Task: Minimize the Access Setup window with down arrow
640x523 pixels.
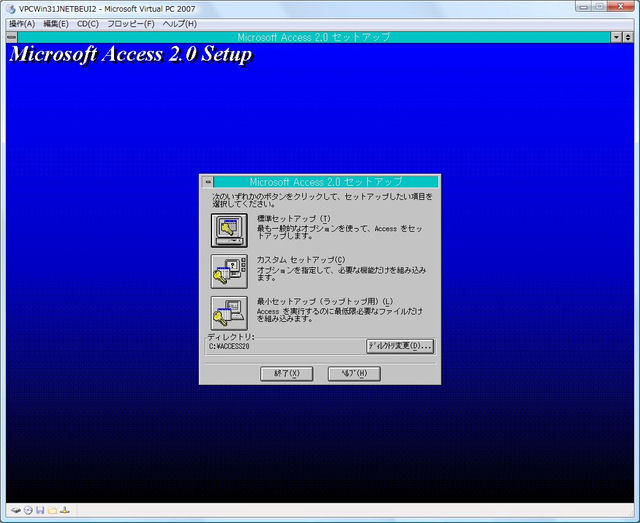Action: click(x=616, y=37)
